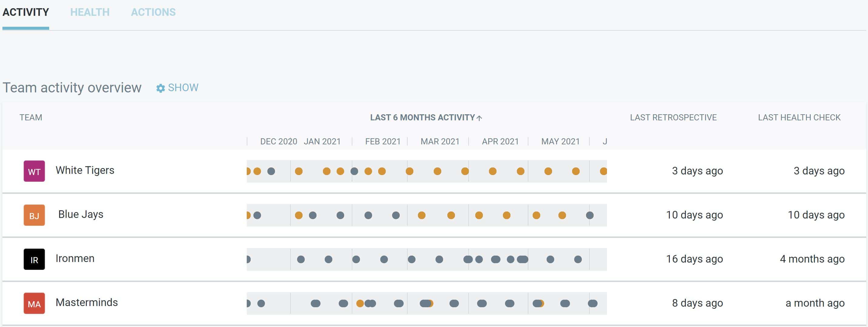Click the Masterminds MA avatar
Viewport: 868px width, 327px height.
(x=34, y=303)
